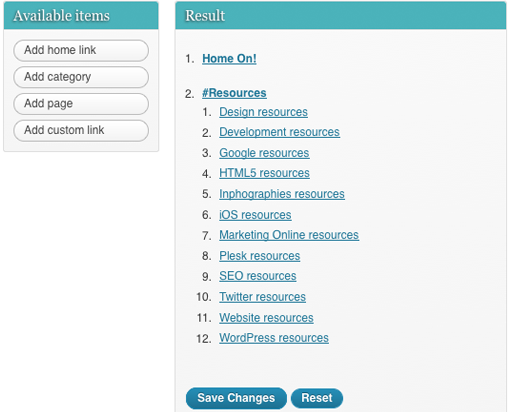Viewport: 510px width, 412px height.
Task: Open SEO resources link
Action: [x=258, y=276]
